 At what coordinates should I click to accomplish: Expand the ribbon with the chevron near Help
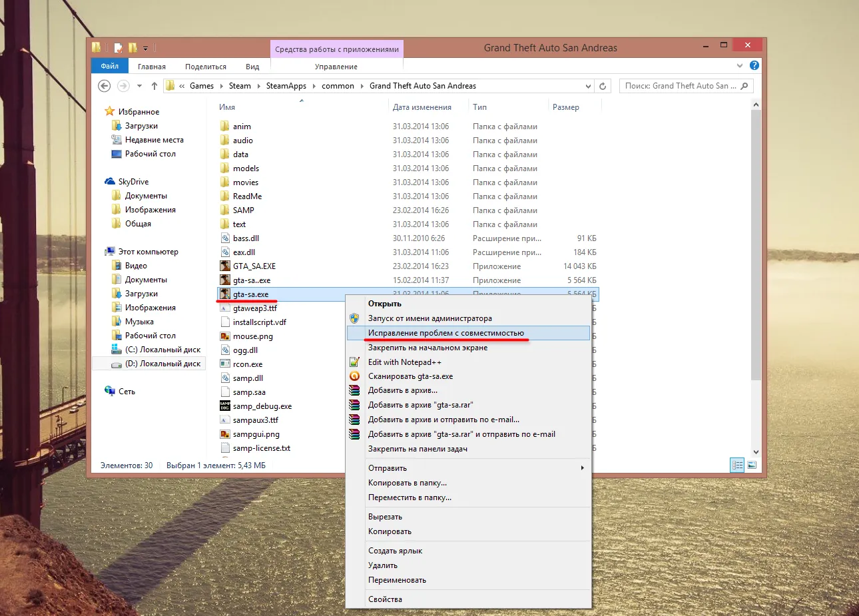740,65
